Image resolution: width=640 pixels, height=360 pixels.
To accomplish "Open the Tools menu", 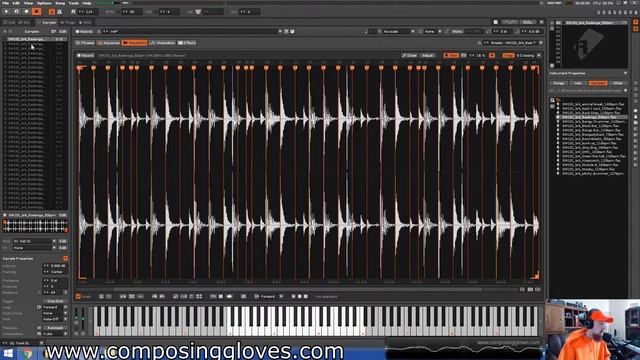I will [74, 3].
